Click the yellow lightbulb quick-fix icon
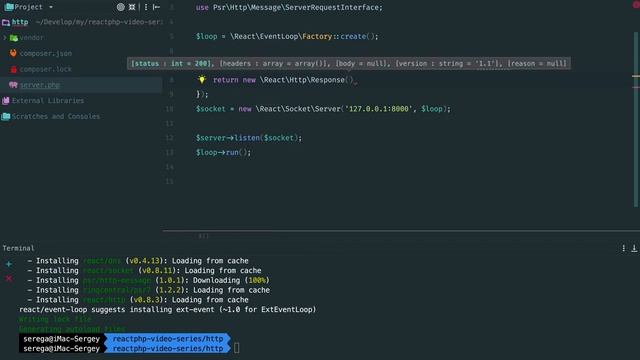This screenshot has width=640, height=360. click(202, 80)
